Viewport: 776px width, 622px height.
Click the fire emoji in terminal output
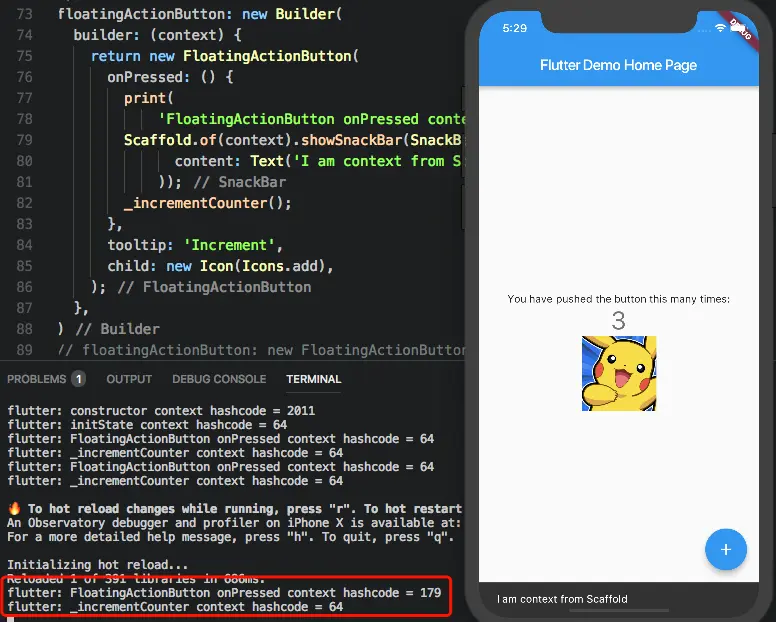point(14,508)
